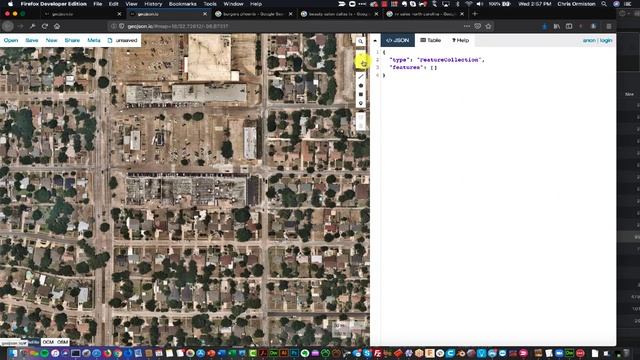Open the page actions three-dot menu

(467, 26)
